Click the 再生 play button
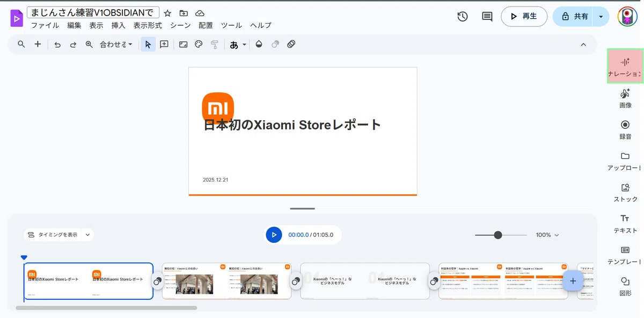The width and height of the screenshot is (644, 318). 524,17
